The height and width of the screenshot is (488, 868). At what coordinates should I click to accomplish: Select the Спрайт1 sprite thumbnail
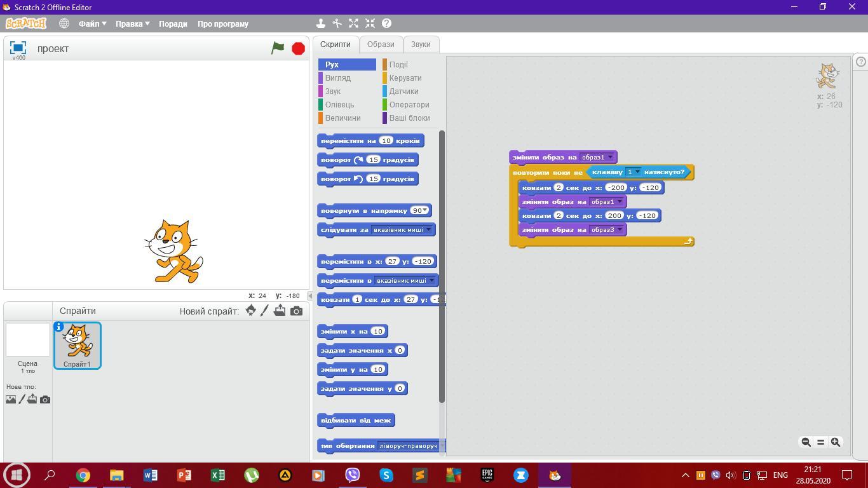pyautogui.click(x=78, y=346)
